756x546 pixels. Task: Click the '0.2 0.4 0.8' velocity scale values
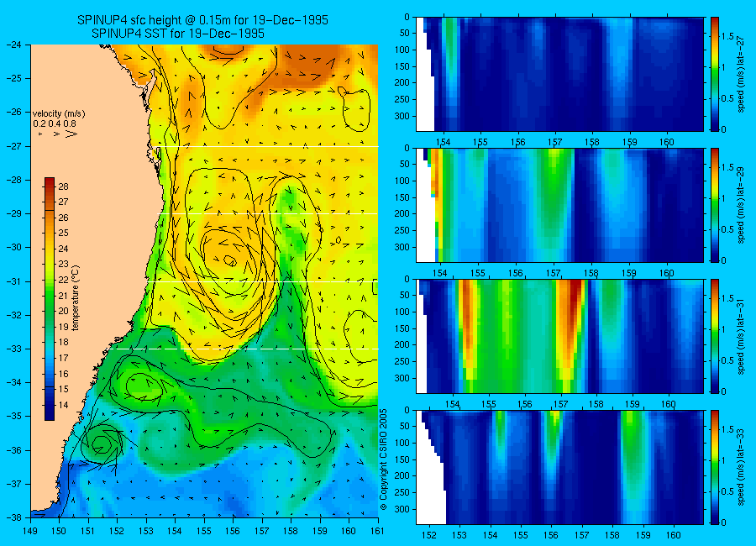point(55,124)
